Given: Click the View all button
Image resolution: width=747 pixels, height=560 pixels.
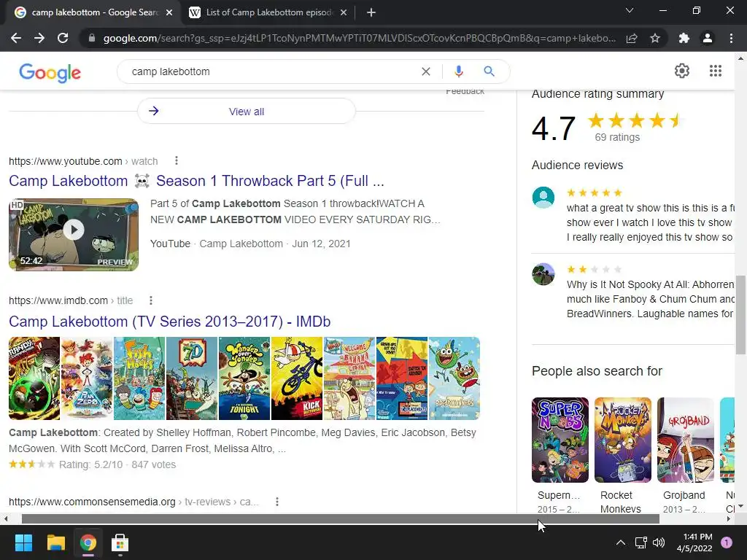Looking at the screenshot, I should click(247, 112).
